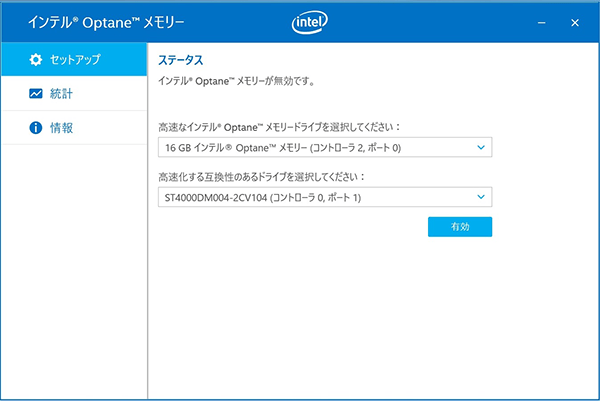Click the Optane メモリーが無効です status text
This screenshot has width=600, height=401.
tap(236, 81)
